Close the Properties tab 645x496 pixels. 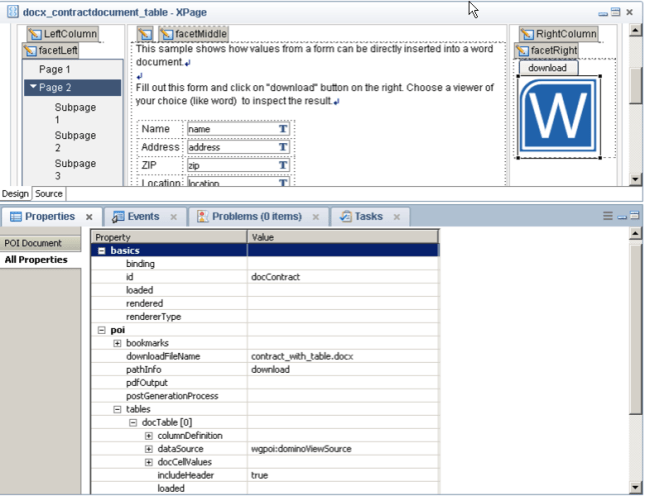coord(89,217)
